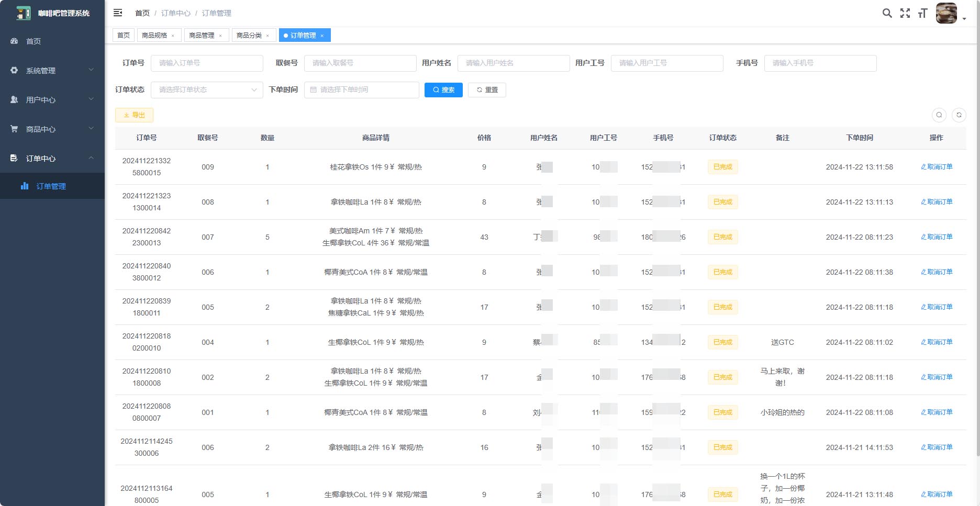Close the 商品规格 tab

pyautogui.click(x=173, y=36)
